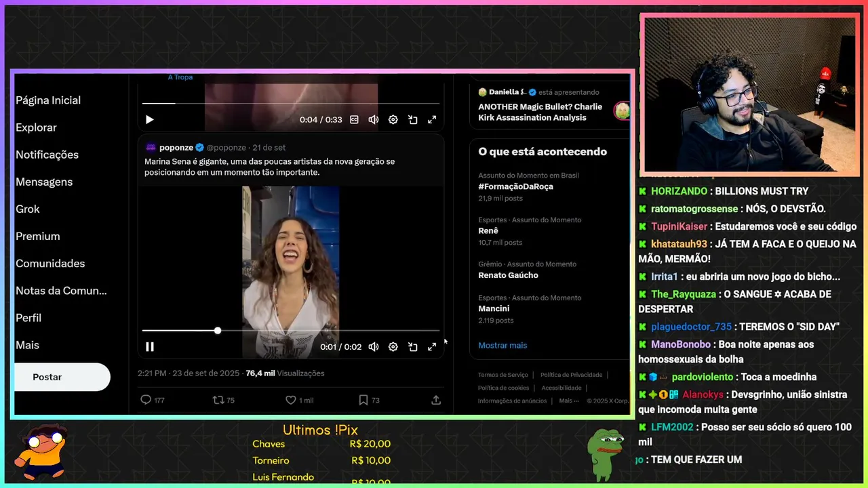Click plaguedoctor_735's chat username
Viewport: 868px width, 488px height.
691,327
